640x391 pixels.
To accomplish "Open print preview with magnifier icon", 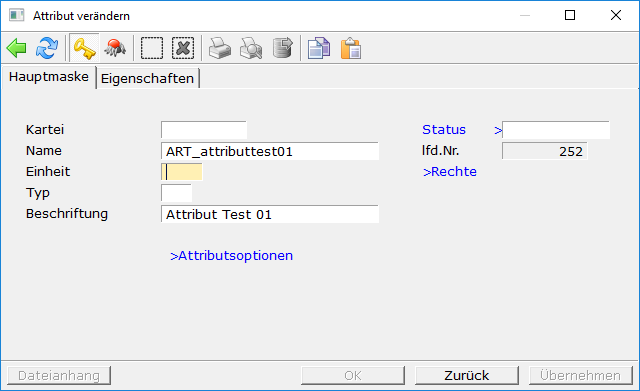I will (x=251, y=48).
